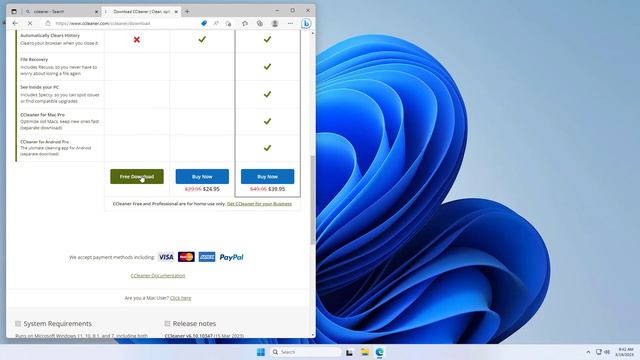Click the See Inside your PC heading

click(40, 87)
